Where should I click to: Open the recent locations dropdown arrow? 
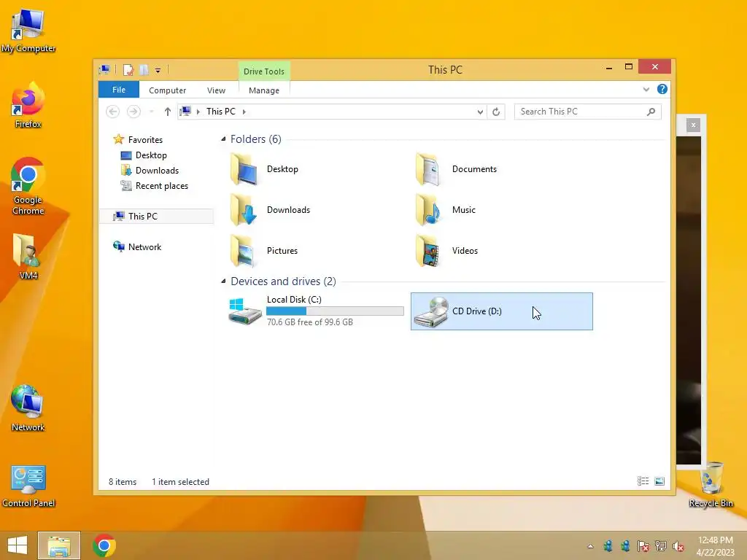pos(152,112)
